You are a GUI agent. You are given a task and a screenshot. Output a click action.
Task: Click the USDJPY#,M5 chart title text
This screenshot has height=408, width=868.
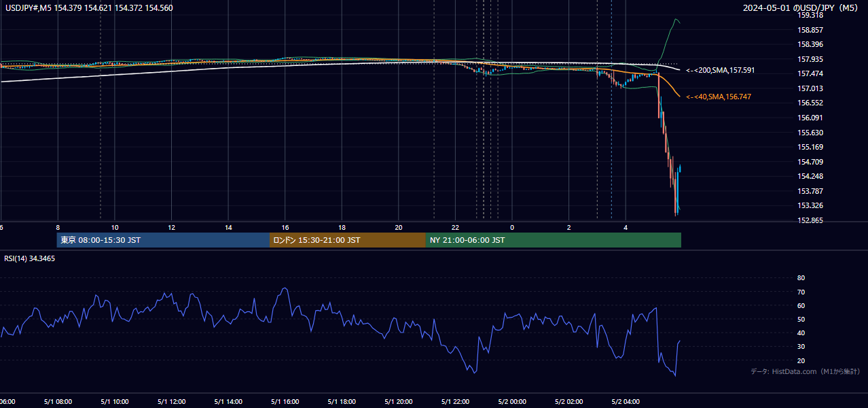(x=89, y=8)
